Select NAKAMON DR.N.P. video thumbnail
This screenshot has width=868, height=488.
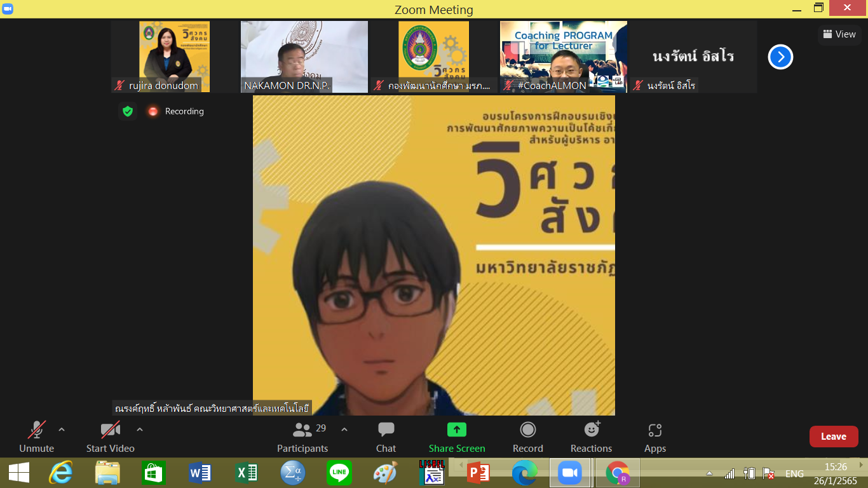coord(304,57)
